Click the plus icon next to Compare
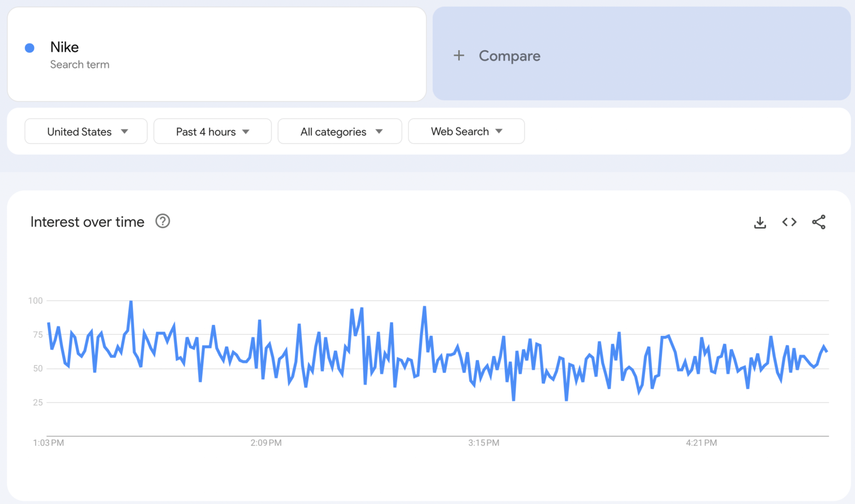Image resolution: width=855 pixels, height=504 pixels. click(x=458, y=55)
